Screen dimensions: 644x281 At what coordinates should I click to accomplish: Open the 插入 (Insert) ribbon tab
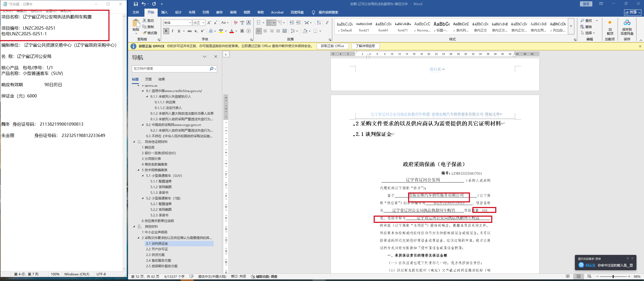click(164, 12)
